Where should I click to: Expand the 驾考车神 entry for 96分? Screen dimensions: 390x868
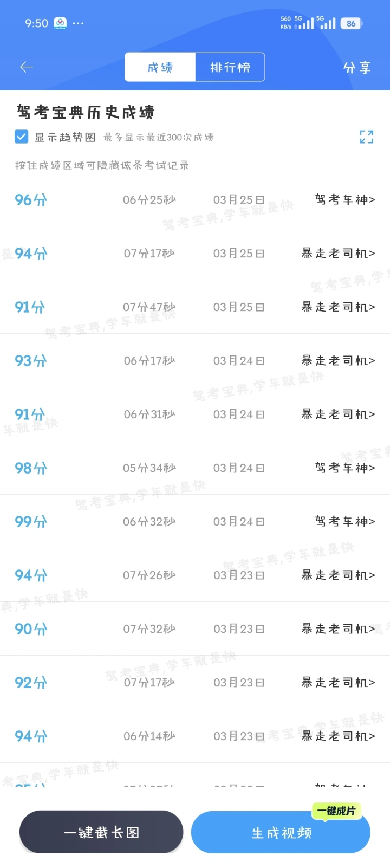tap(345, 200)
